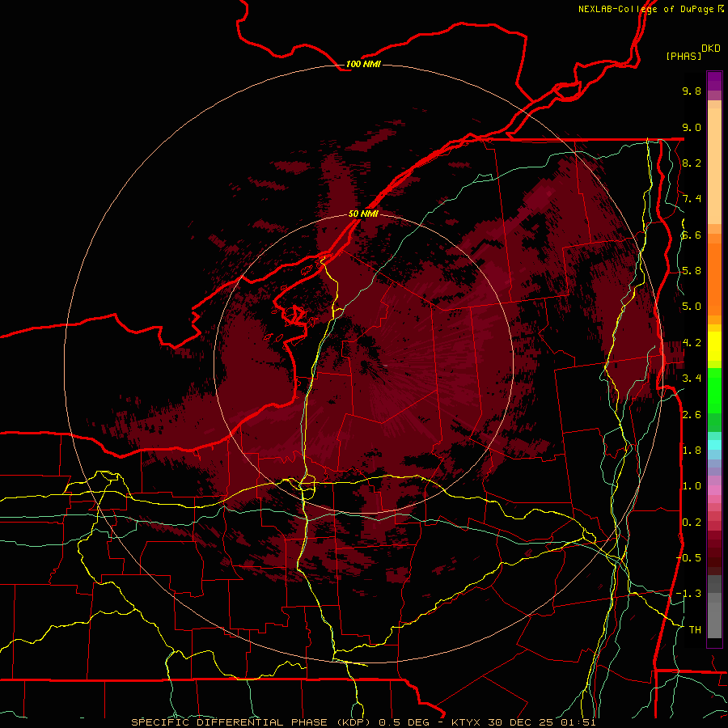Screen dimensions: 728x728
Task: Click the 30 DEC 25 date text
Action: (519, 722)
